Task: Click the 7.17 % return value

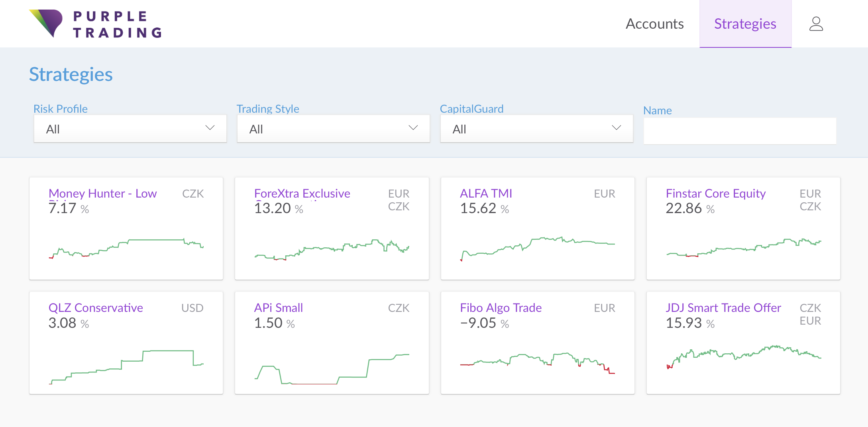Action: pyautogui.click(x=69, y=208)
